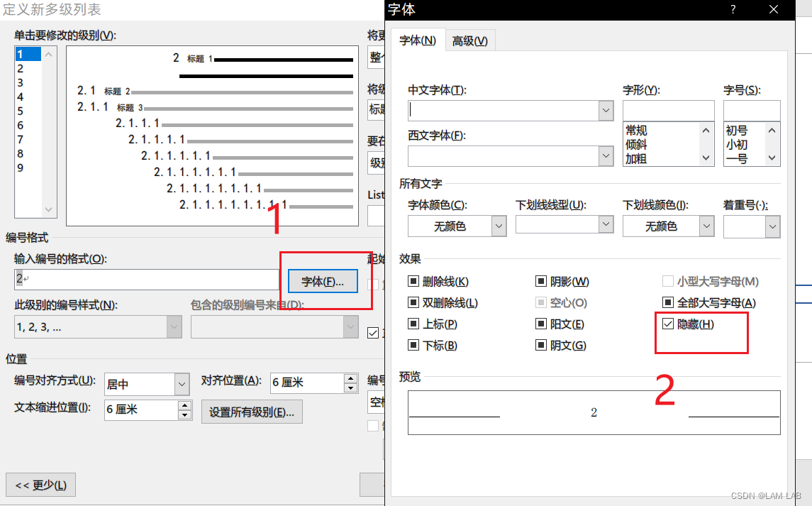The height and width of the screenshot is (506, 812).
Task: Select 一号 in the 字号 list
Action: (x=736, y=159)
